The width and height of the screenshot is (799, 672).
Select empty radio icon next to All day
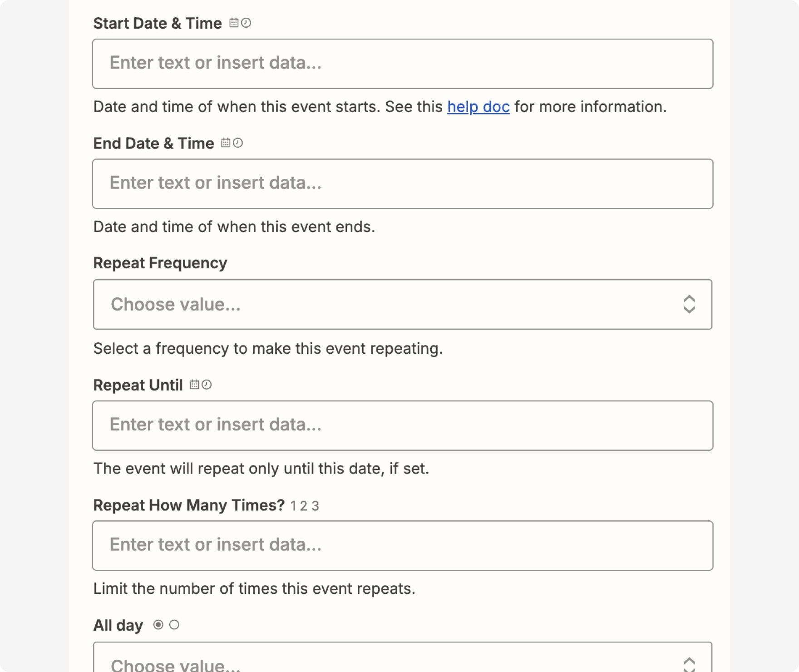click(x=174, y=625)
